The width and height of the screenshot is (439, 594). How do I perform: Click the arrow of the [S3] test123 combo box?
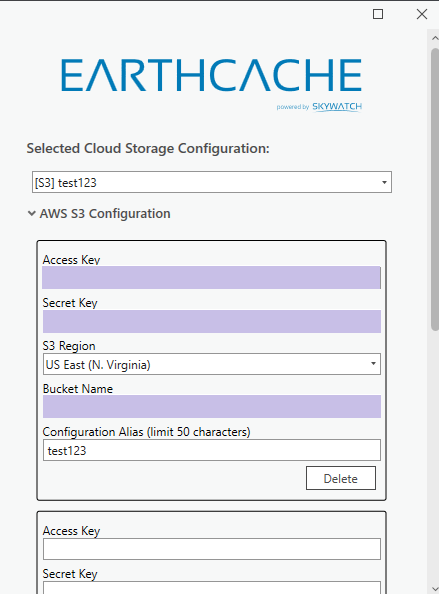point(384,183)
